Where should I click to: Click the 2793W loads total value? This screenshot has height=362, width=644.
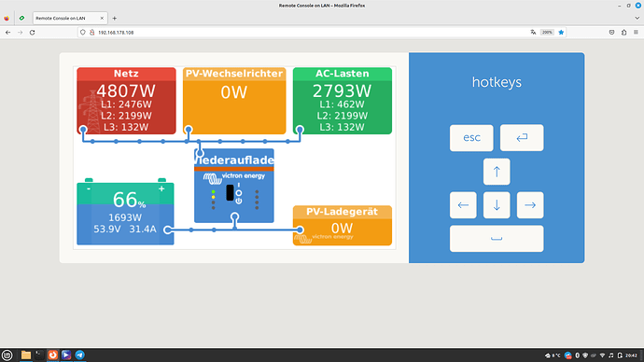(343, 90)
